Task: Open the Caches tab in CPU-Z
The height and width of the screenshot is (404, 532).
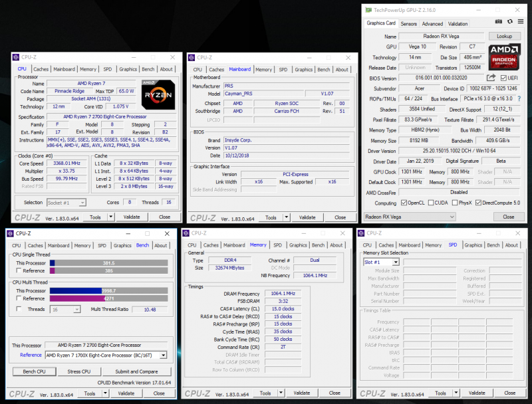Action: [x=40, y=68]
